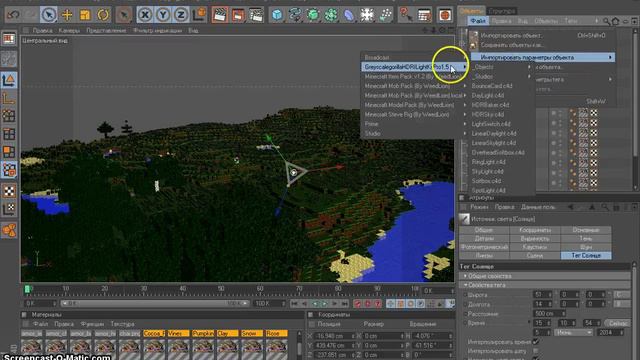Click the home icon in object manager

(616, 21)
